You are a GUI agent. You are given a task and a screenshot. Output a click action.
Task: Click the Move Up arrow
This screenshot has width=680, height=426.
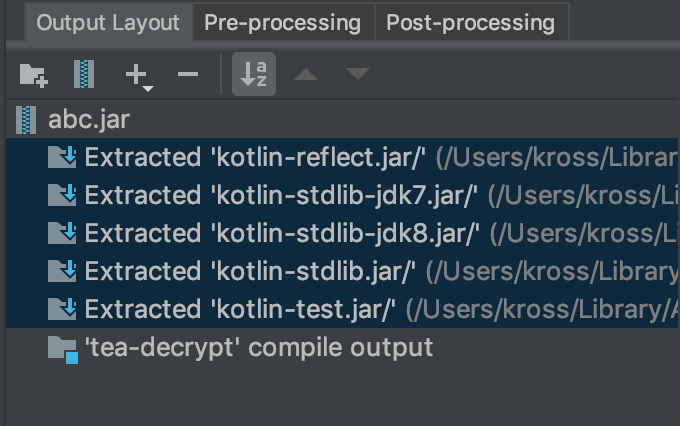[x=307, y=74]
